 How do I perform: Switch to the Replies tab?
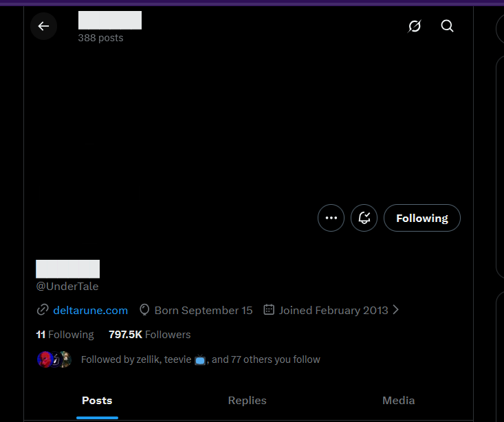pyautogui.click(x=247, y=401)
